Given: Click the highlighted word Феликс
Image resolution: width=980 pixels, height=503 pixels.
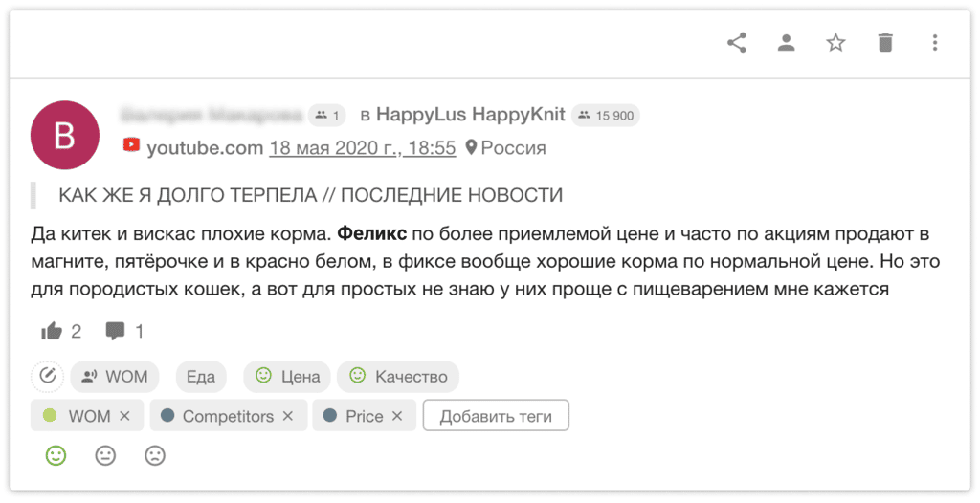Looking at the screenshot, I should 372,234.
